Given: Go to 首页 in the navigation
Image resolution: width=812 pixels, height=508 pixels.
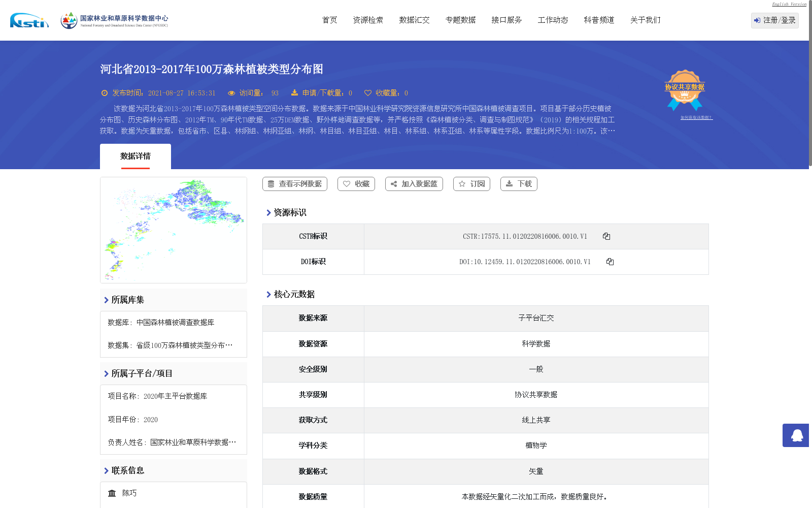Looking at the screenshot, I should (330, 20).
